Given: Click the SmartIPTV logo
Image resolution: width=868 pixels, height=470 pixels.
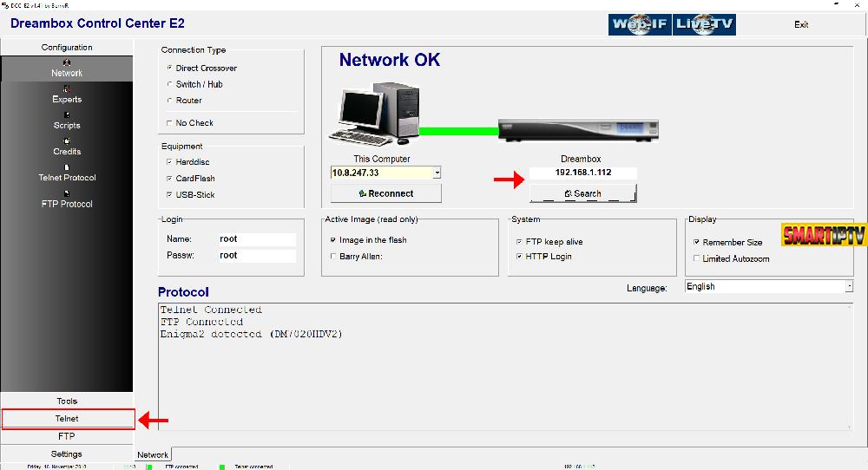Looking at the screenshot, I should pyautogui.click(x=825, y=235).
